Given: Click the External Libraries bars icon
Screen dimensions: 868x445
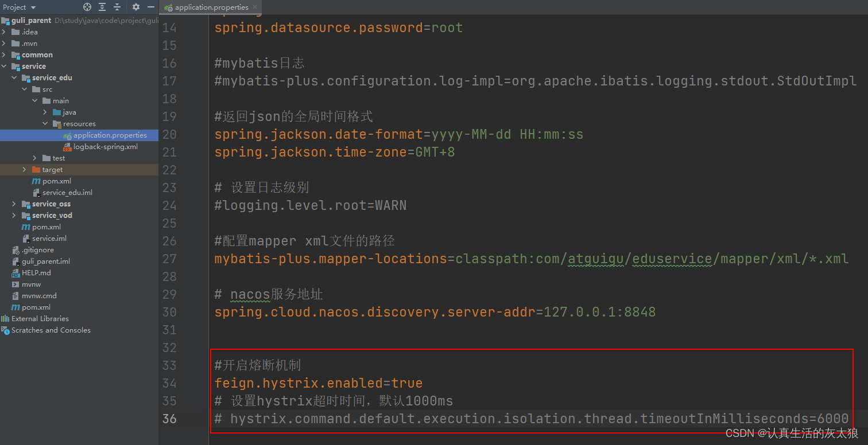Looking at the screenshot, I should 5,319.
